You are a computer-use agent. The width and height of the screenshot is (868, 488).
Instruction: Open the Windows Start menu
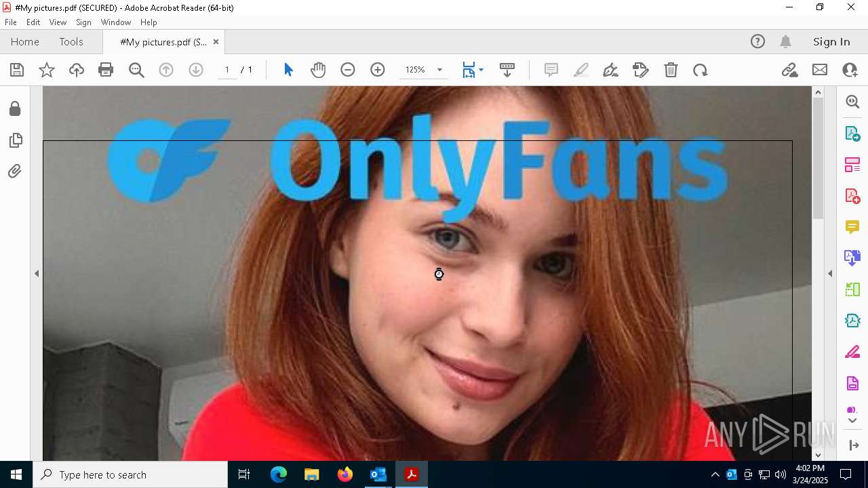tap(16, 474)
